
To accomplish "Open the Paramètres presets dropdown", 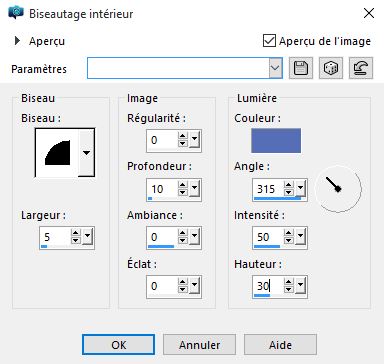I will (275, 68).
